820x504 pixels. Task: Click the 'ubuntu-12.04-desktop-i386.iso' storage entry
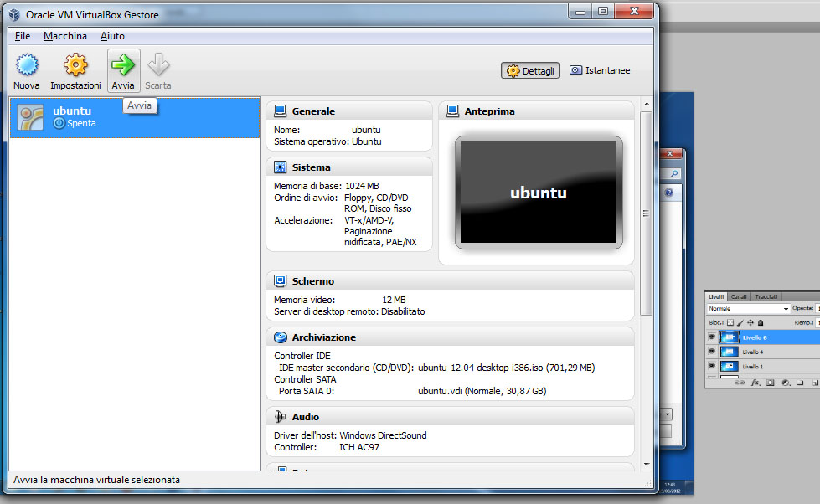(506, 368)
